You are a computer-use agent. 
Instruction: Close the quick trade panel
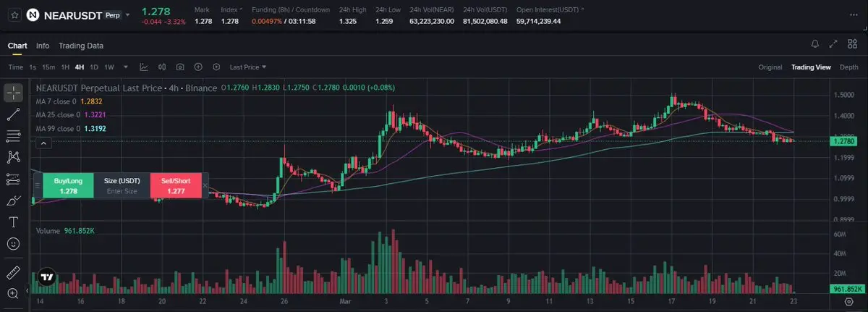coord(205,185)
